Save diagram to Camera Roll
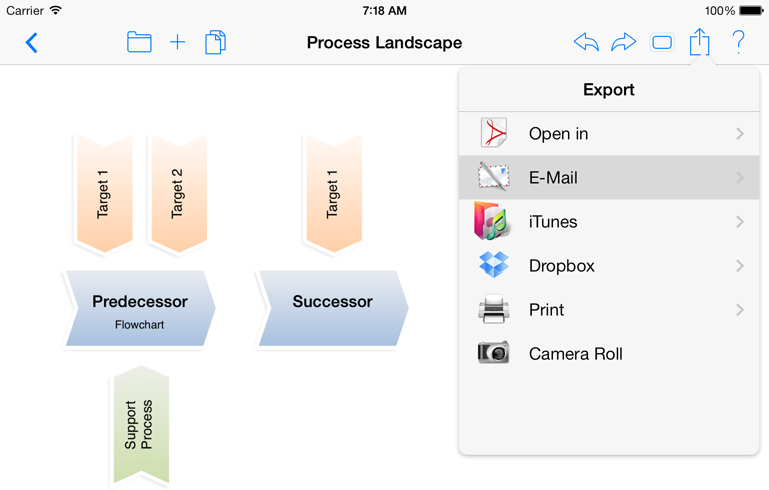The width and height of the screenshot is (769, 490). (x=609, y=354)
